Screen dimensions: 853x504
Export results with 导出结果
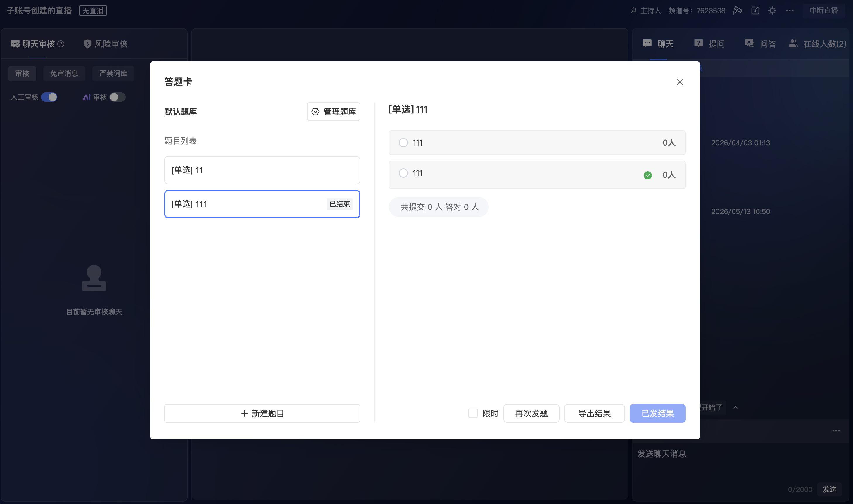(594, 413)
